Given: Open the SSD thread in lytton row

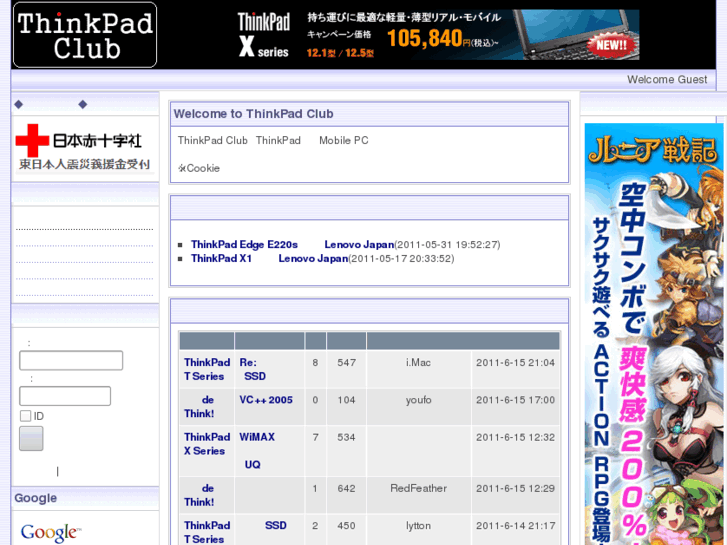Looking at the screenshot, I should pos(275,526).
